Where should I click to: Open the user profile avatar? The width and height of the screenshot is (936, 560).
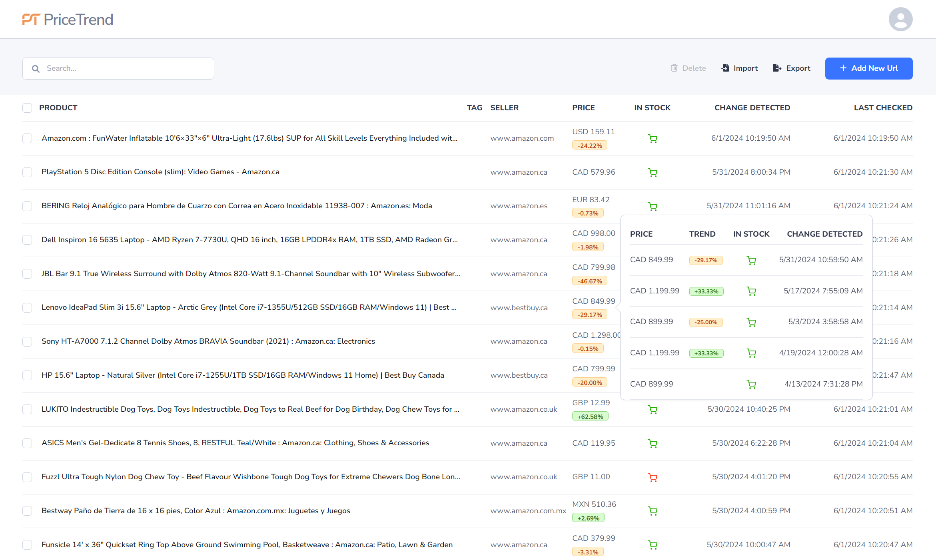(901, 19)
